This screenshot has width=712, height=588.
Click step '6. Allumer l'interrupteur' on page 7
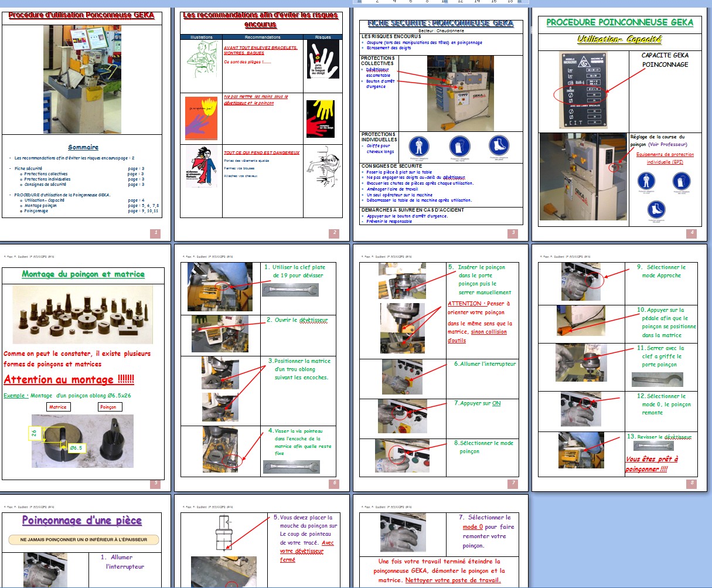click(x=485, y=363)
